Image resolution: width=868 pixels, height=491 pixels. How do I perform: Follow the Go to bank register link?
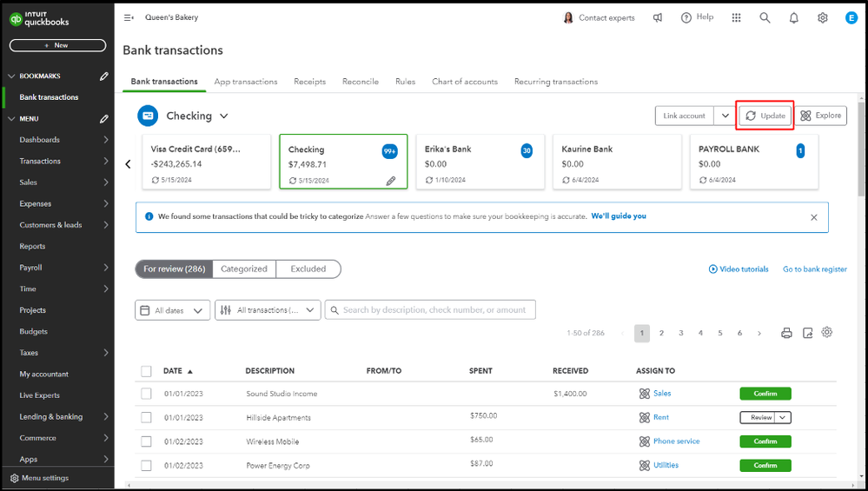(x=814, y=269)
